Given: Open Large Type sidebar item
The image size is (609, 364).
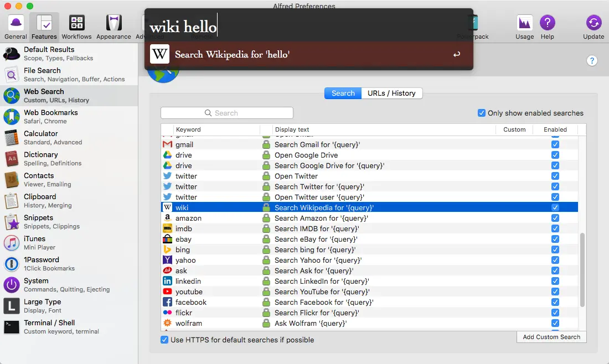Looking at the screenshot, I should (69, 305).
